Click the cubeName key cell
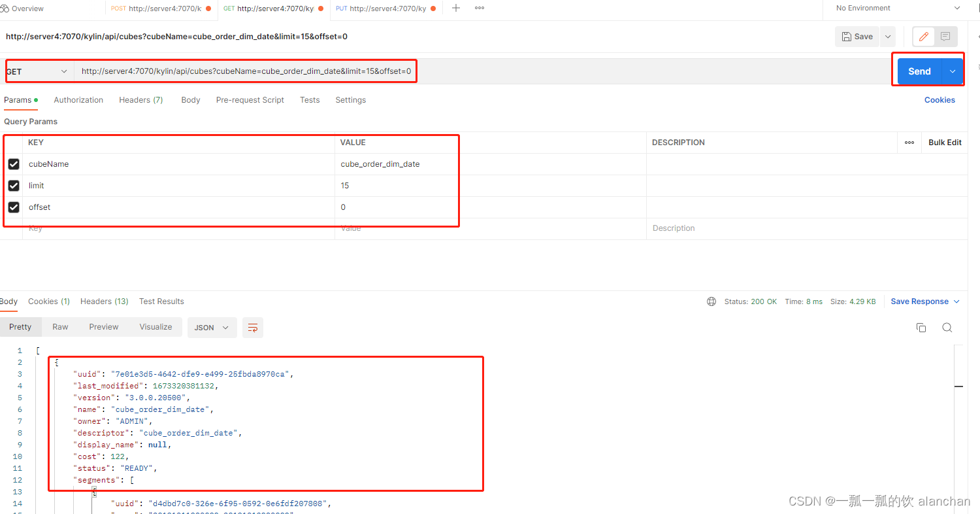980x514 pixels. pyautogui.click(x=178, y=164)
